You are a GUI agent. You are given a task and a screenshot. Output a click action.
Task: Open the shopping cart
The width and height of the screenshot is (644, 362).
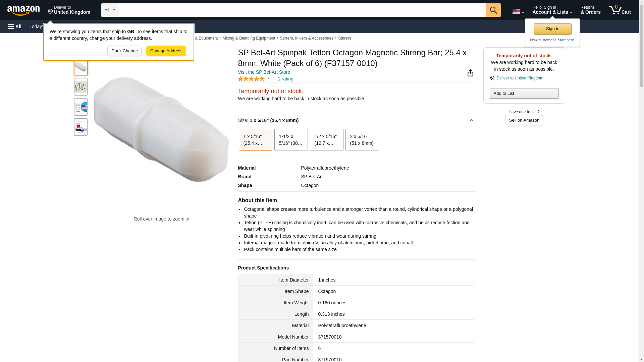click(620, 10)
